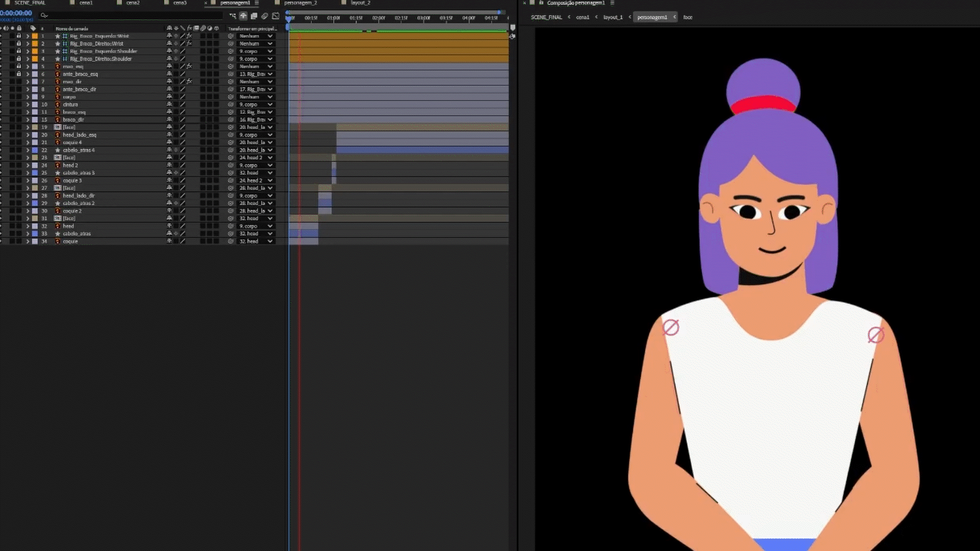The width and height of the screenshot is (980, 551).
Task: Open the parent dropdown for braco_dir layer
Action: [256, 120]
